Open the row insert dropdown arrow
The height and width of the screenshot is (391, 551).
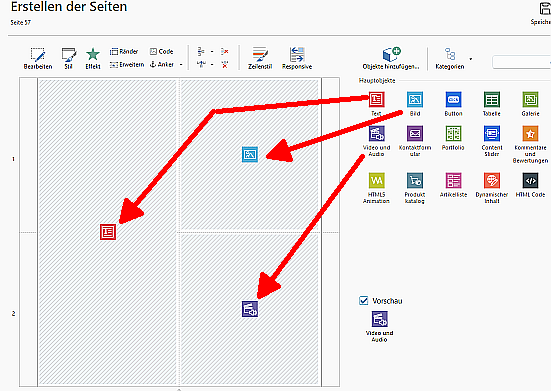(x=212, y=52)
